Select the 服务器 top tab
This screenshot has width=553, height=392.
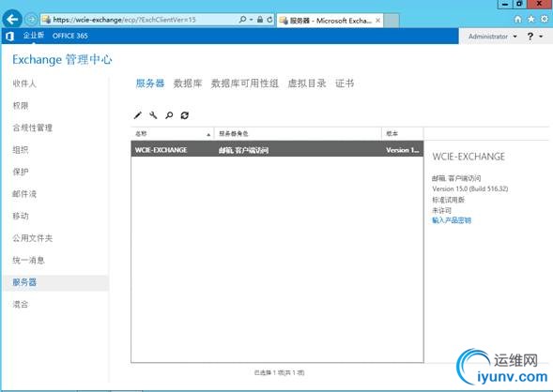point(150,83)
